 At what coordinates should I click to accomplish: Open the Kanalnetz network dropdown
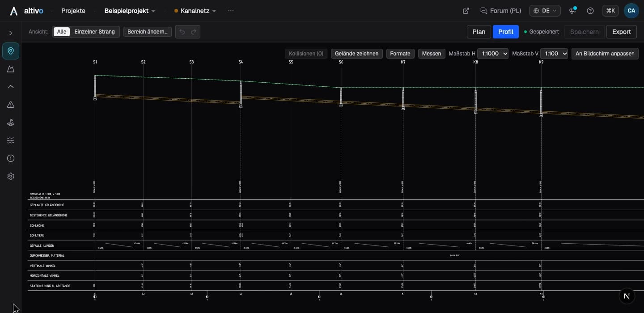coord(195,11)
